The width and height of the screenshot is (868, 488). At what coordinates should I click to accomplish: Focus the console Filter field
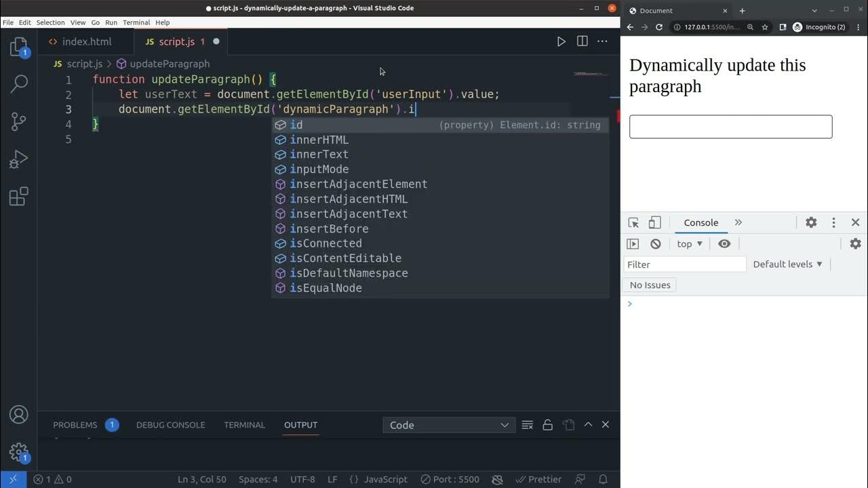pos(684,264)
